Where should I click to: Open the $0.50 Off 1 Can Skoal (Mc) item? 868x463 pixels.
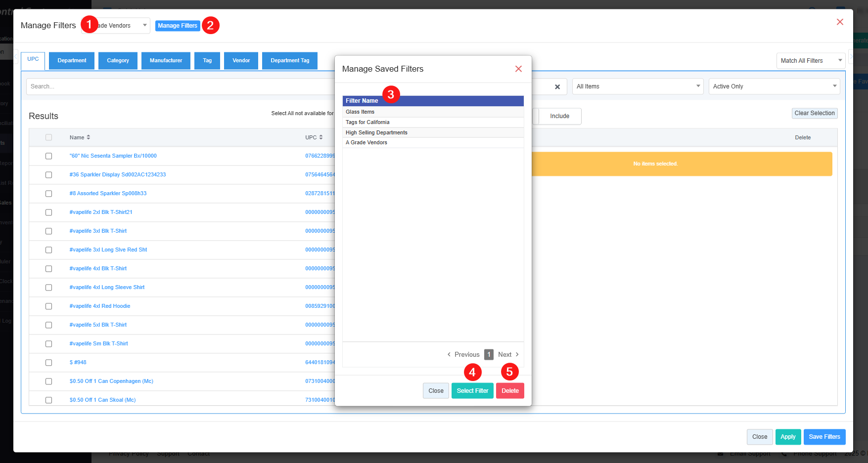click(102, 400)
